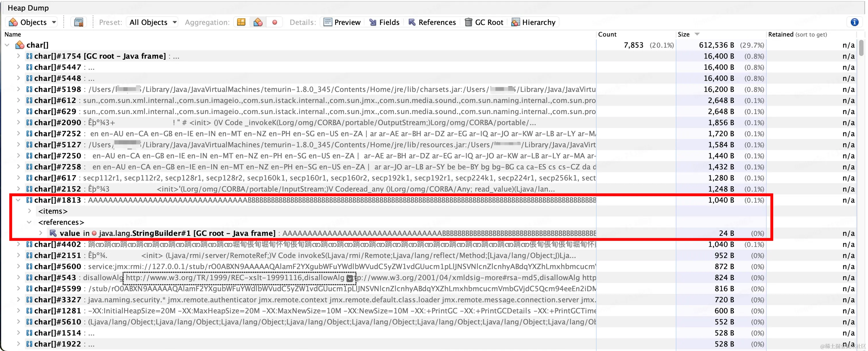868x351 pixels.
Task: Toggle the Fields details view
Action: 384,22
